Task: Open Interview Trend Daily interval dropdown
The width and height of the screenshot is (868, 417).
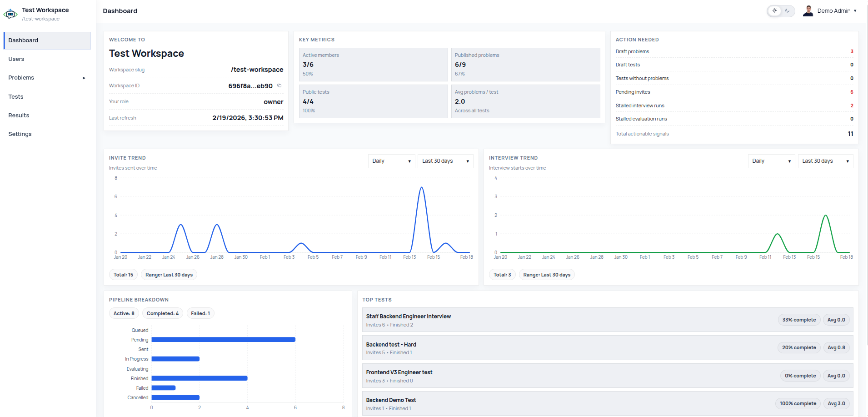Action: pos(771,161)
